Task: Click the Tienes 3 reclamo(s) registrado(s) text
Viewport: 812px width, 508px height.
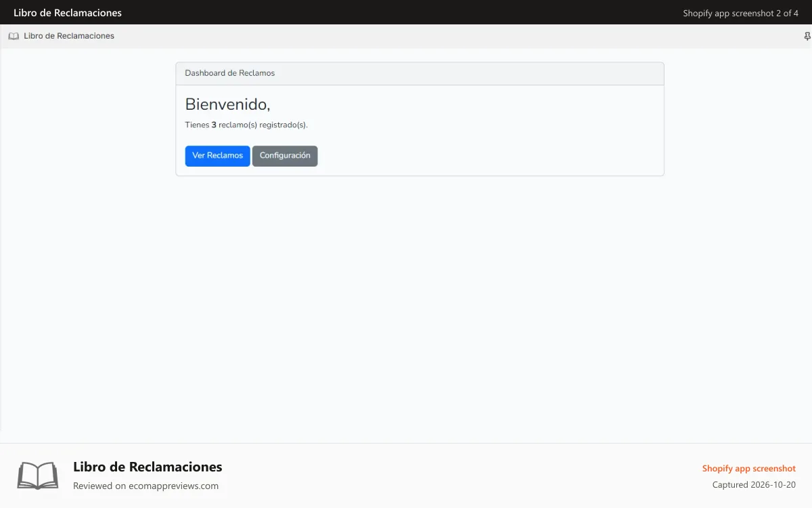Action: pyautogui.click(x=246, y=125)
